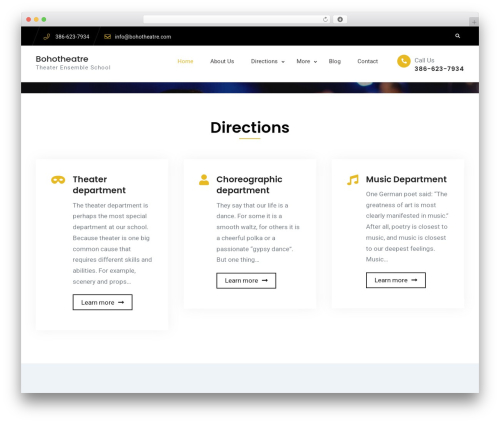
Task: Open the Contact menu item
Action: point(367,61)
